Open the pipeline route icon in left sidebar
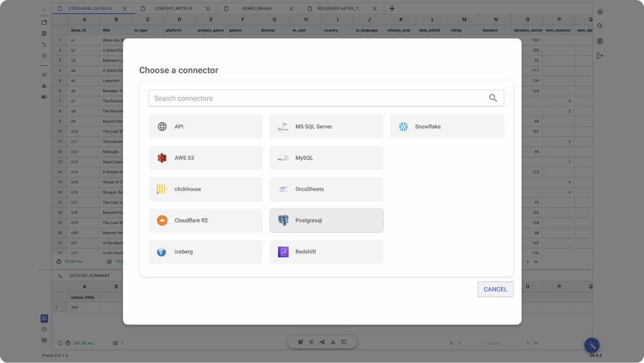 pyautogui.click(x=45, y=45)
